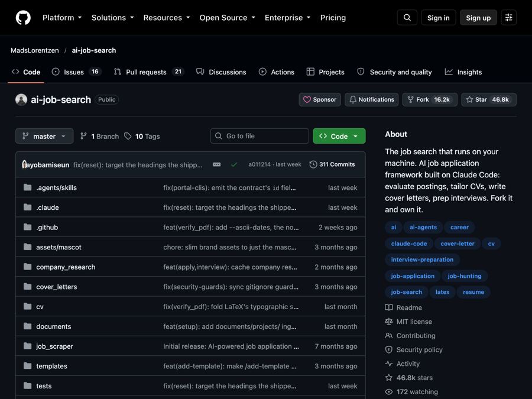Expand the Enterprise menu
Image resolution: width=532 pixels, height=399 pixels.
(x=288, y=18)
